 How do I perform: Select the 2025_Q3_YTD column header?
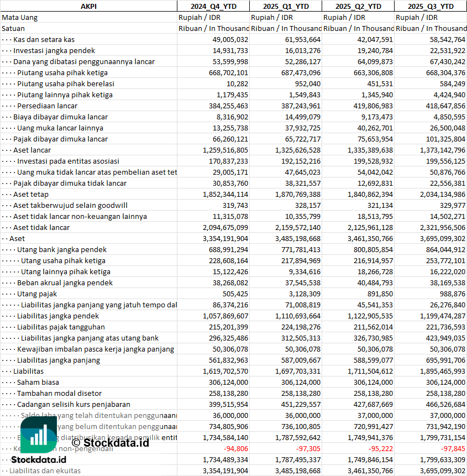point(431,6)
